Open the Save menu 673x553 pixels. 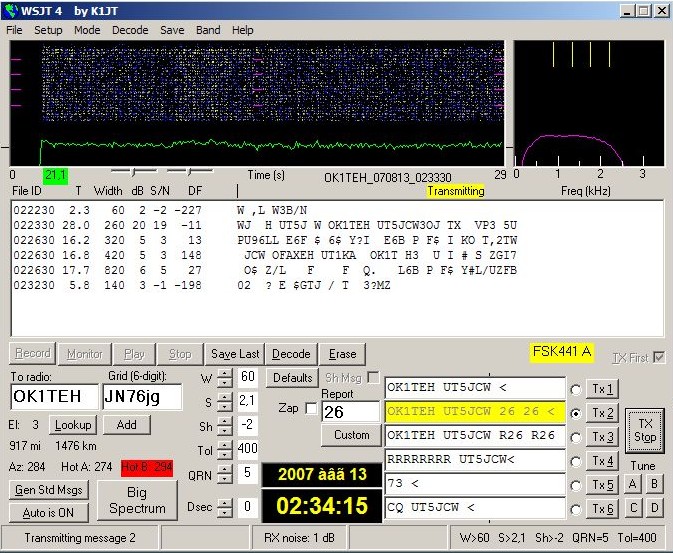coord(172,30)
